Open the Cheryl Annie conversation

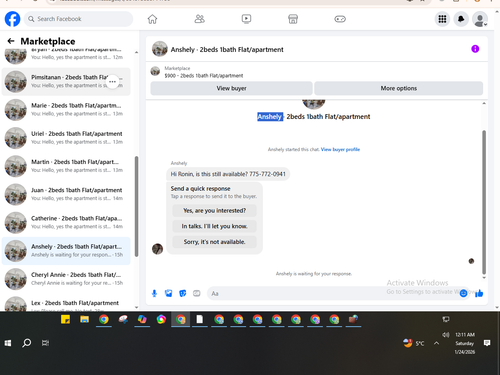click(x=66, y=279)
